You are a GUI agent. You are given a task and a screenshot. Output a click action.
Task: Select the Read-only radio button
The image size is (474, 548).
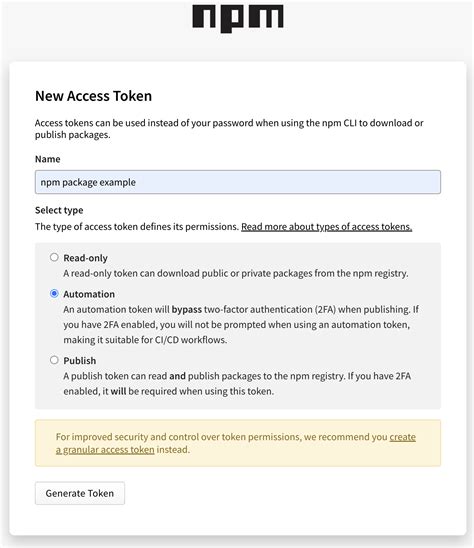tap(54, 258)
